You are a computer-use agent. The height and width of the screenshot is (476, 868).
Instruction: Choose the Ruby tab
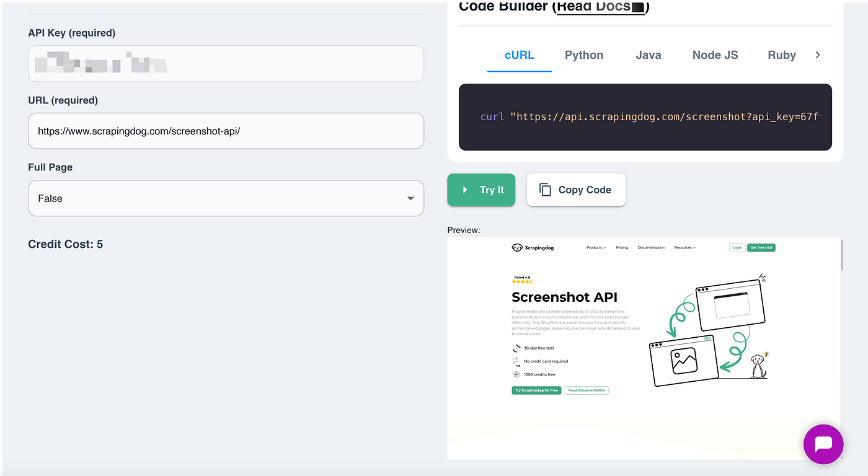(781, 55)
